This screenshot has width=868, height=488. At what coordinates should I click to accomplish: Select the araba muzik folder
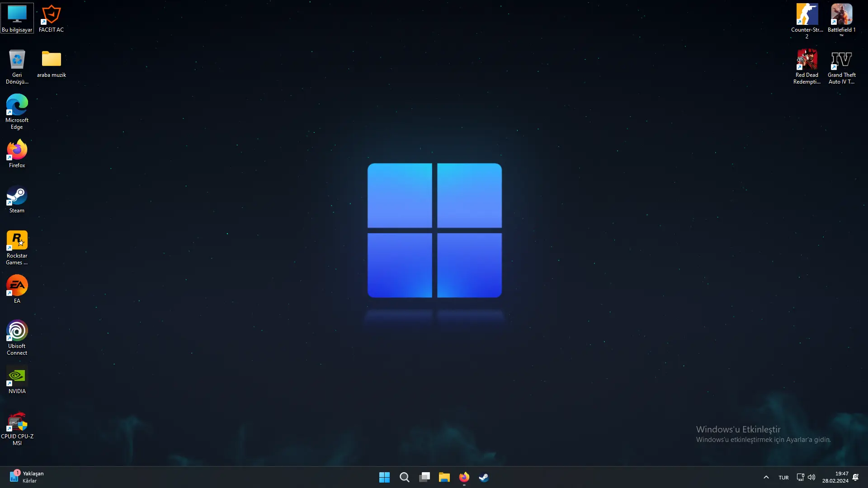52,64
